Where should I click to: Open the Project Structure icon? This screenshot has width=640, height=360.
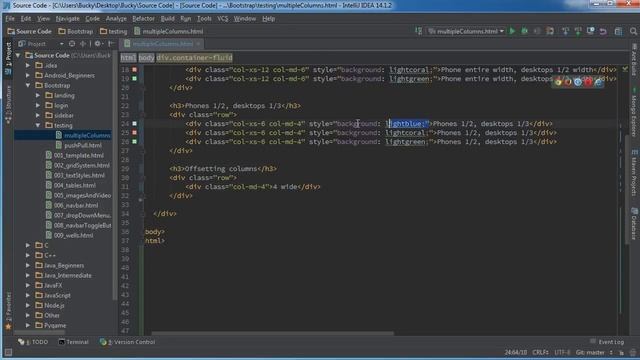pos(618,31)
